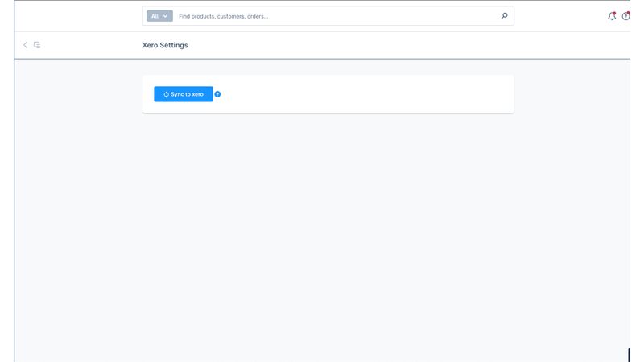The height and width of the screenshot is (362, 644).
Task: Focus the Find products, customers, orders field
Action: 338,16
